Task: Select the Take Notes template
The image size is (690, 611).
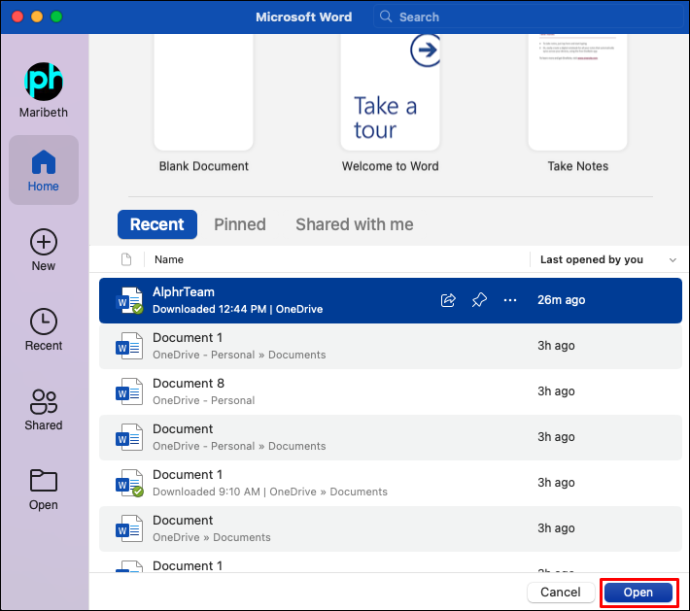Action: tap(578, 103)
